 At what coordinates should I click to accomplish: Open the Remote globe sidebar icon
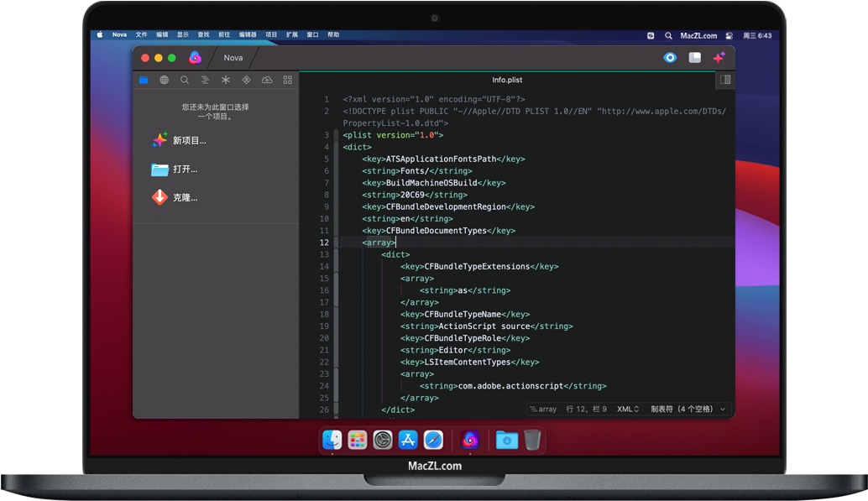[x=164, y=80]
